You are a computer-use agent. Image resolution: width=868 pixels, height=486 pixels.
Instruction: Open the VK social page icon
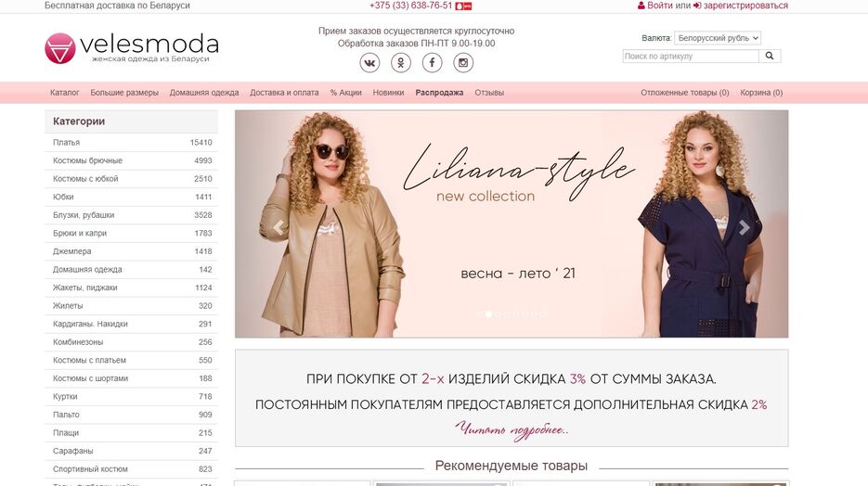369,62
